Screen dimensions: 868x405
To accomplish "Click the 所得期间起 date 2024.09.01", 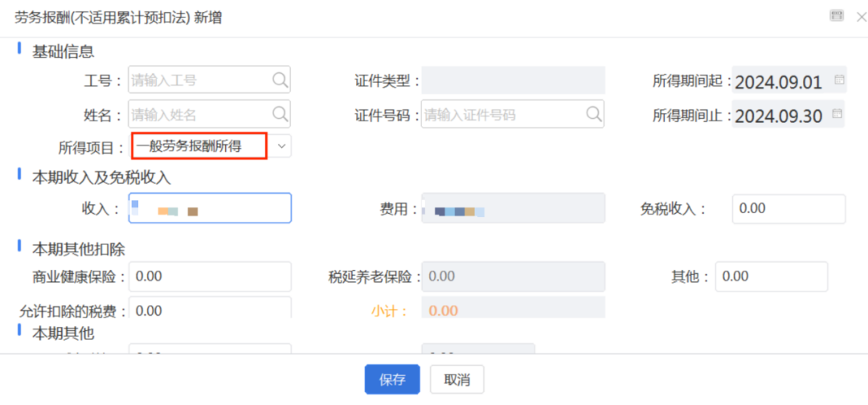I will [x=778, y=82].
